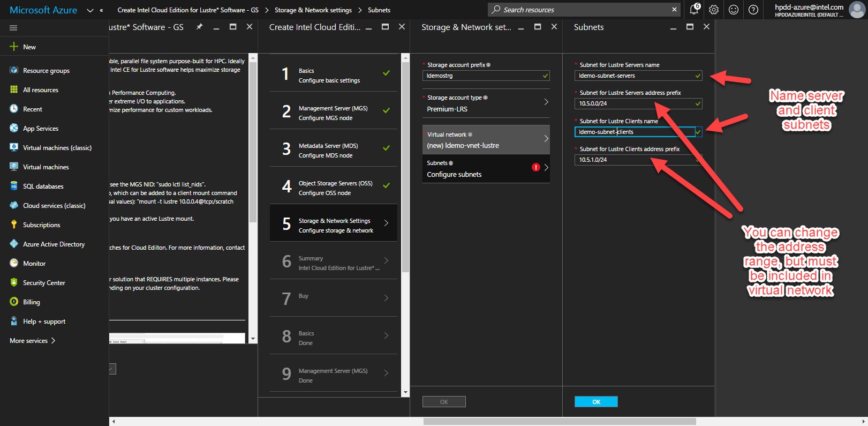The width and height of the screenshot is (868, 426).
Task: Open Virtual network (new) ldemo-vnet-lustre
Action: tap(486, 140)
